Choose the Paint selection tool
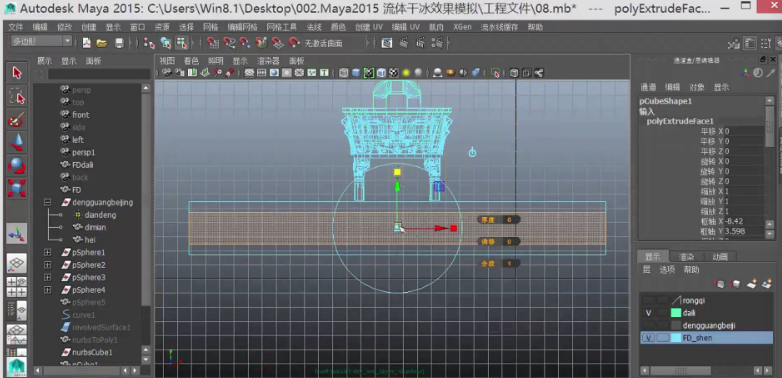Viewport: 782px width, 378px height. pos(17,120)
